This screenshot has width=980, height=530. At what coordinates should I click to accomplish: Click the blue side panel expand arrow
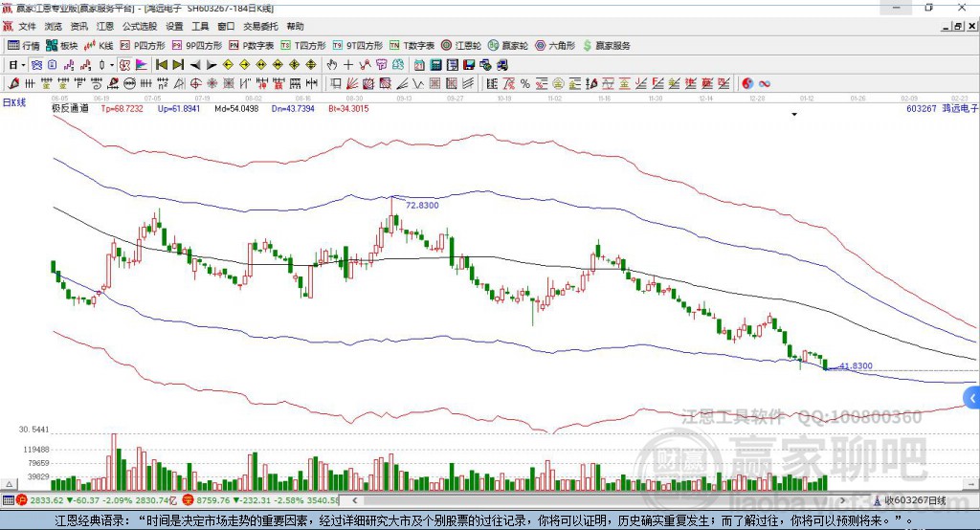pos(972,398)
